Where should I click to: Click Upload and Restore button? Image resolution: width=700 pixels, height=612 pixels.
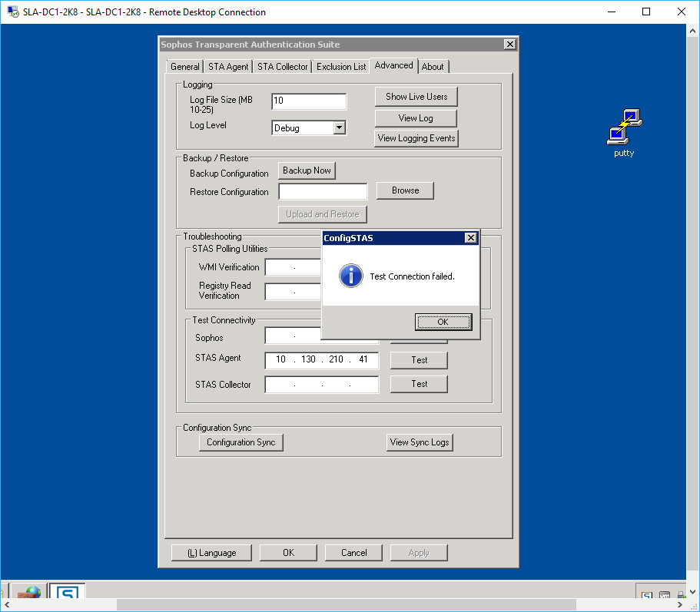(322, 214)
